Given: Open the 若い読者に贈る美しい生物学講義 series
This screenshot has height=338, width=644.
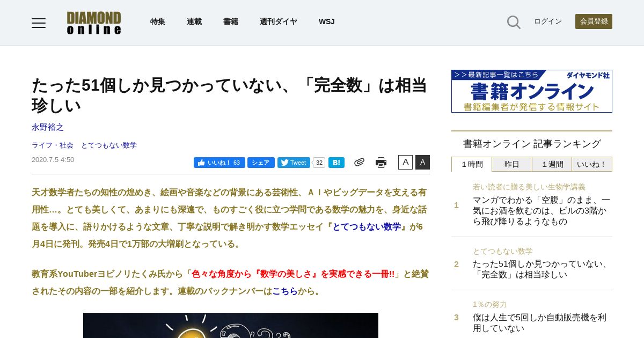Looking at the screenshot, I should tap(529, 187).
